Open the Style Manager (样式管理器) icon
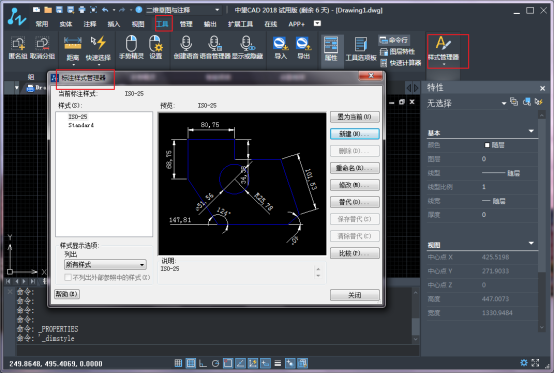 pos(443,43)
